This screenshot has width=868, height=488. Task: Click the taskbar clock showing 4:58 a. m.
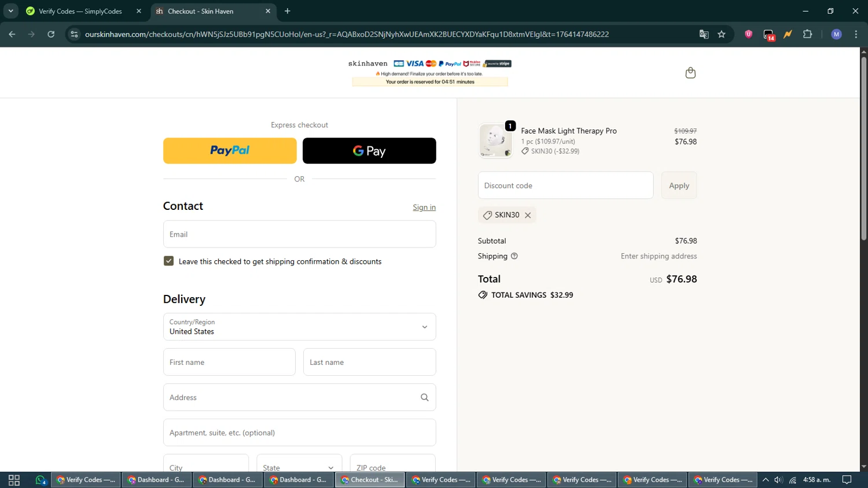[x=816, y=480]
